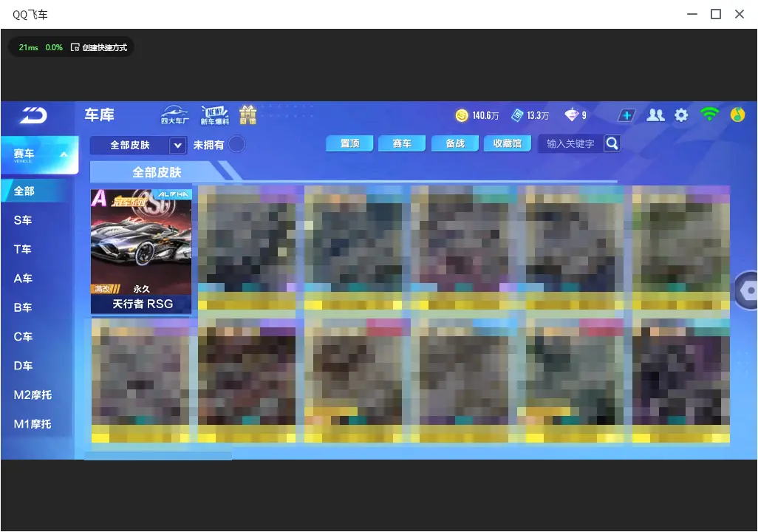758x532 pixels.
Task: Click the green Wi-Fi signal icon
Action: click(x=709, y=114)
